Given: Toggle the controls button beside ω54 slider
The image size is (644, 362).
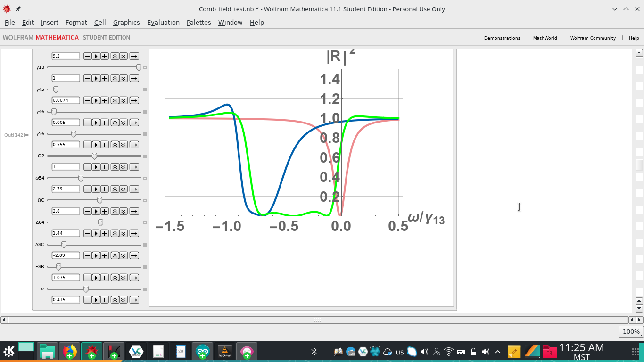Looking at the screenshot, I should 145,178.
